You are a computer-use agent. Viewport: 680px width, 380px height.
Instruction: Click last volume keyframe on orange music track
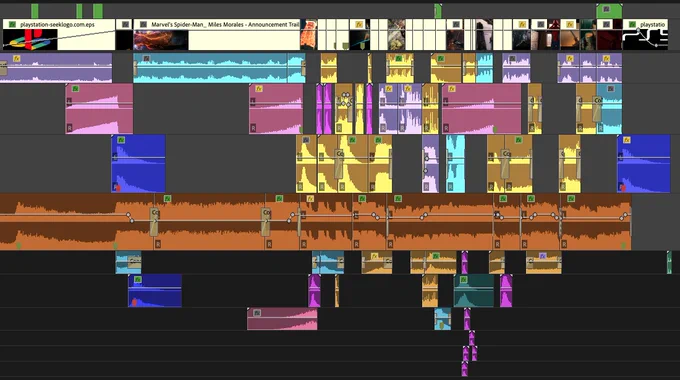[x=625, y=215]
